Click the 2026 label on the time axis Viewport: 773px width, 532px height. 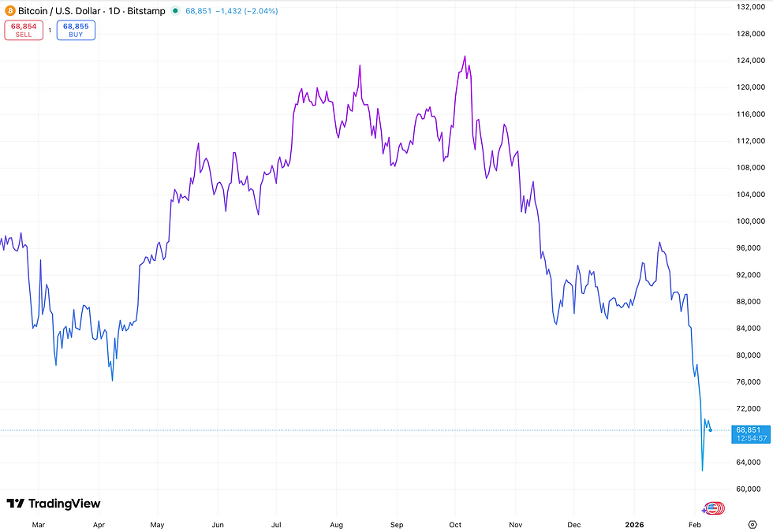point(634,525)
